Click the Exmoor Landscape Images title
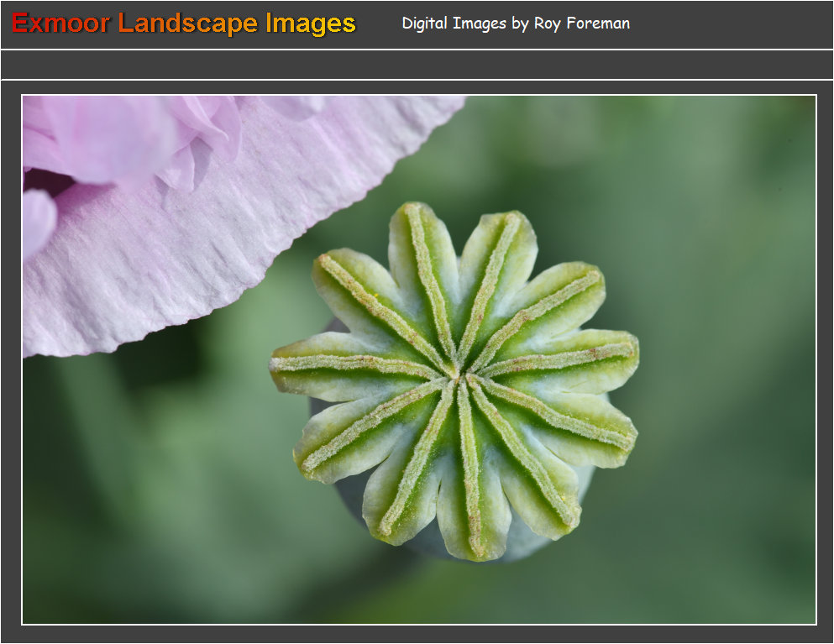Screen dimensions: 834x644 coord(184,24)
